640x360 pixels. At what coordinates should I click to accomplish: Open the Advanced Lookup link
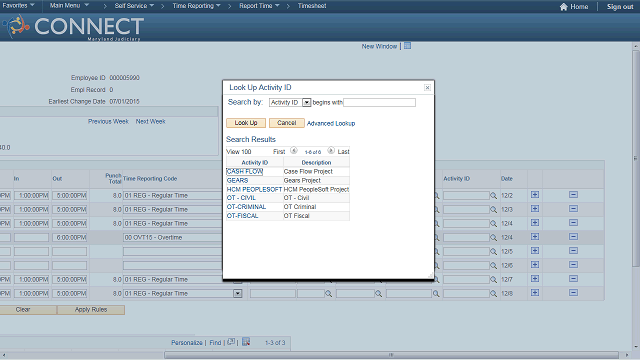click(331, 123)
